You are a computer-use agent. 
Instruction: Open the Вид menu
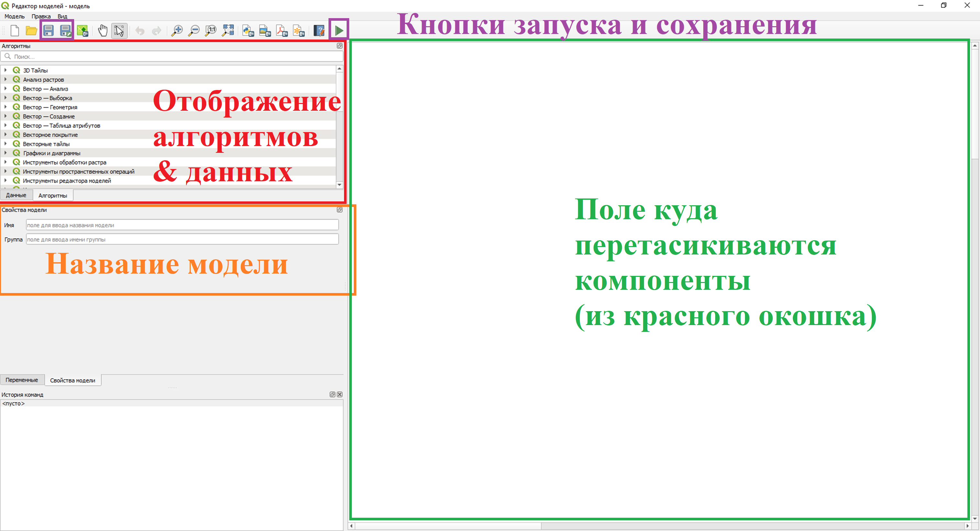pyautogui.click(x=62, y=17)
